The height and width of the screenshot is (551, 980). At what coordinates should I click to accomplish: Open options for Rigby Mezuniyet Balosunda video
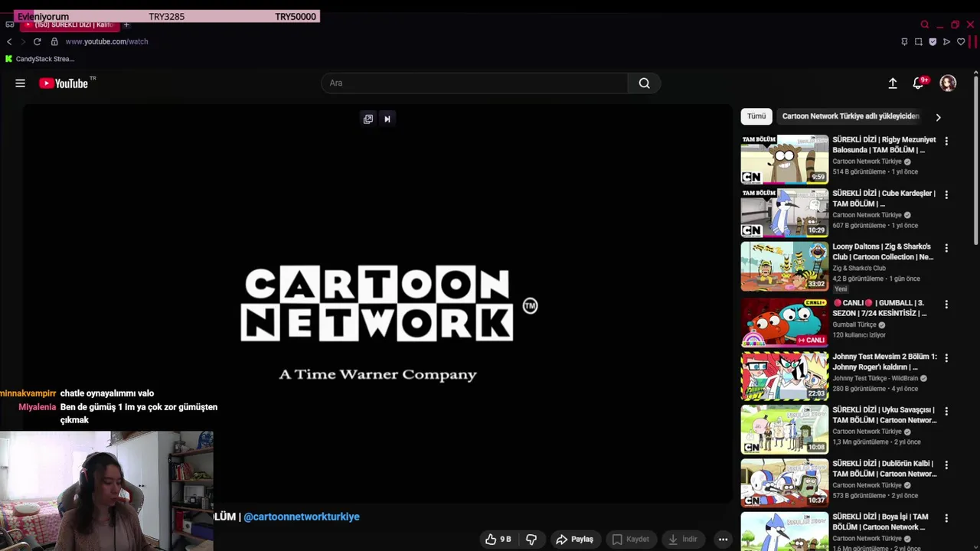point(946,141)
